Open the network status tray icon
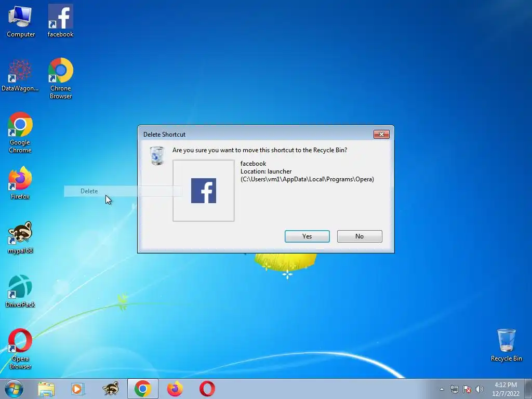The image size is (532, 399). pyautogui.click(x=454, y=389)
